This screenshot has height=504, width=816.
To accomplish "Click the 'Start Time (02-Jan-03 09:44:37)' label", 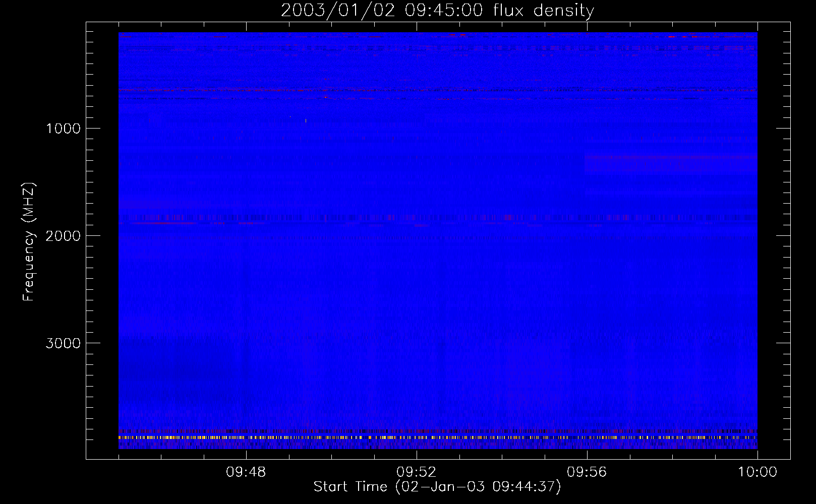I will (x=437, y=487).
